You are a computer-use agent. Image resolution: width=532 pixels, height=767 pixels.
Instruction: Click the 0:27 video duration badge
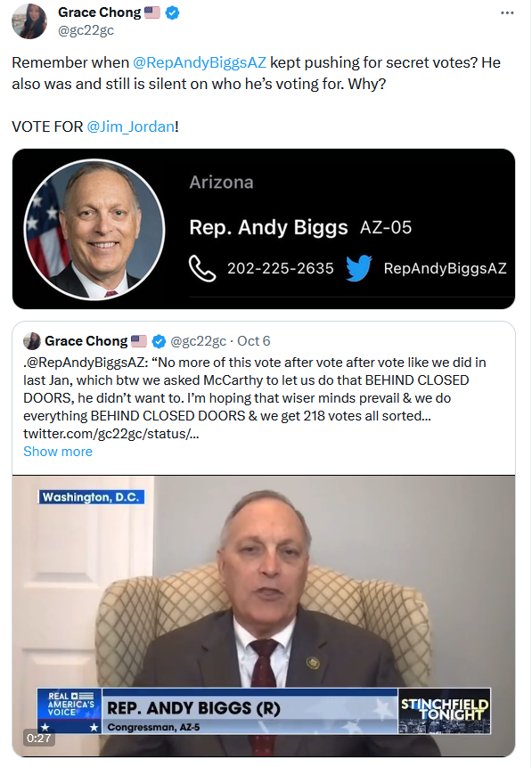tap(39, 738)
